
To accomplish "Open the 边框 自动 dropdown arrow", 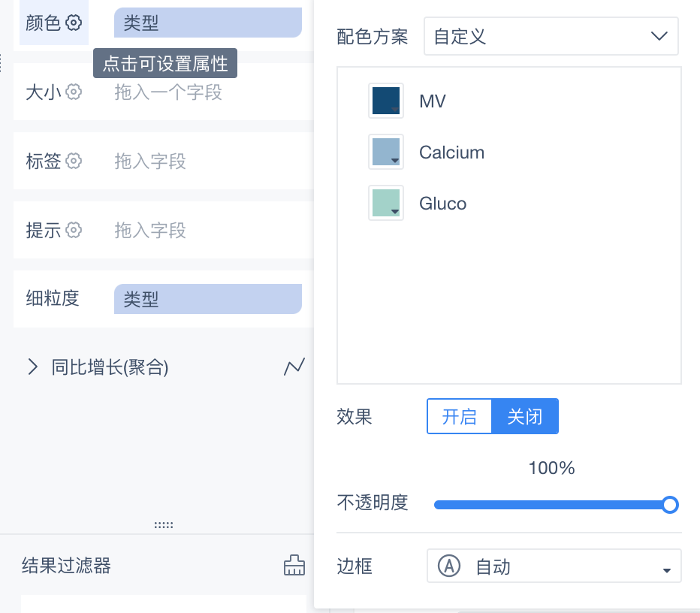I will pyautogui.click(x=666, y=570).
